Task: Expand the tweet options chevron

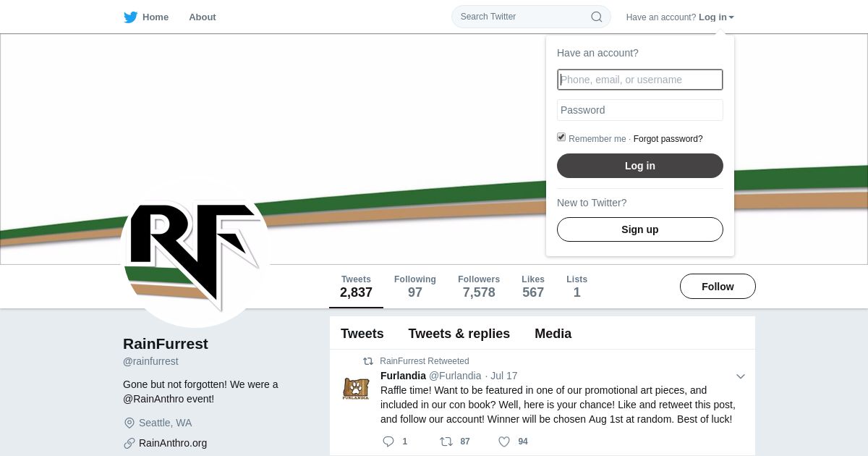Action: click(741, 376)
